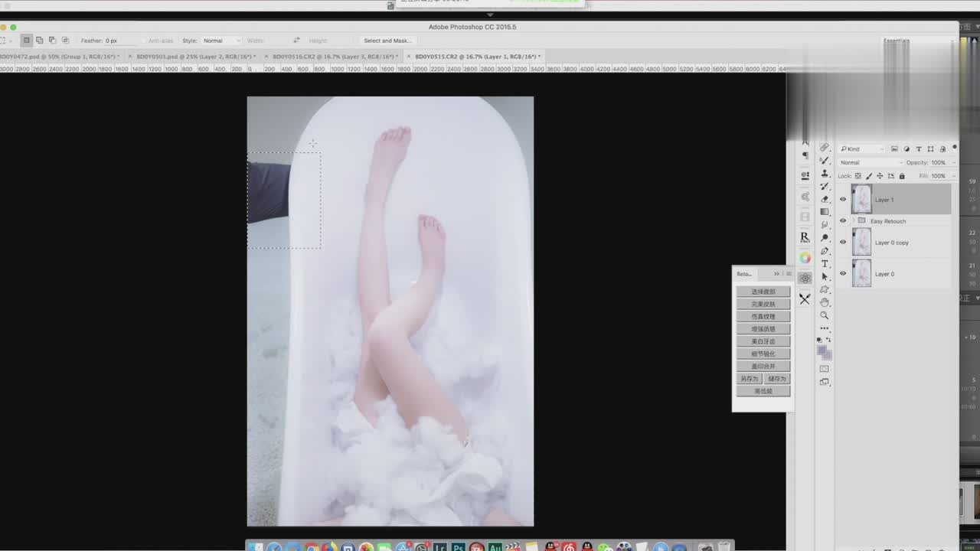Click Swap Height and Width arrows icon
This screenshot has height=551, width=980.
coord(296,41)
